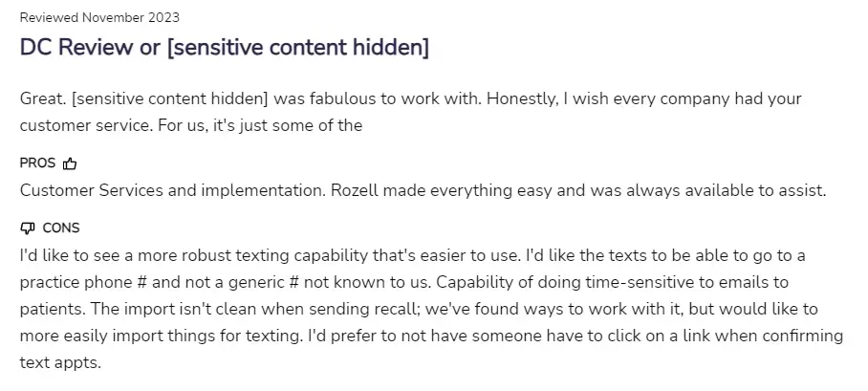Click the name "Rozell" in pros text
The height and width of the screenshot is (391, 868).
[x=355, y=190]
